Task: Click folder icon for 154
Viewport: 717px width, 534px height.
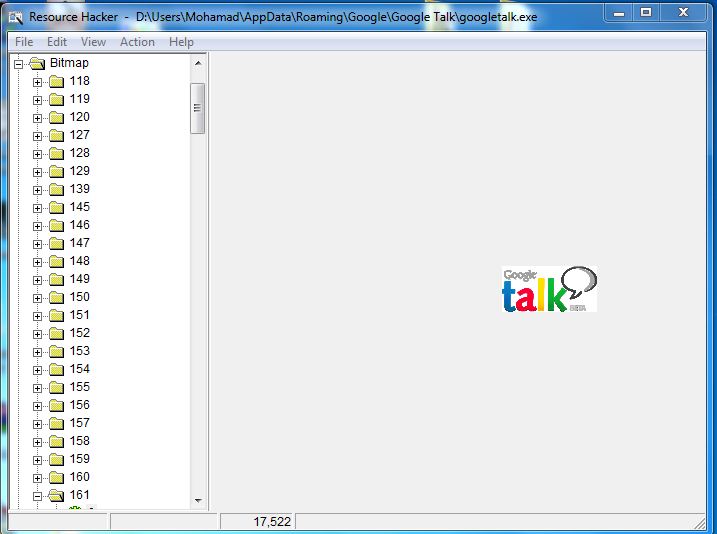Action: 56,369
